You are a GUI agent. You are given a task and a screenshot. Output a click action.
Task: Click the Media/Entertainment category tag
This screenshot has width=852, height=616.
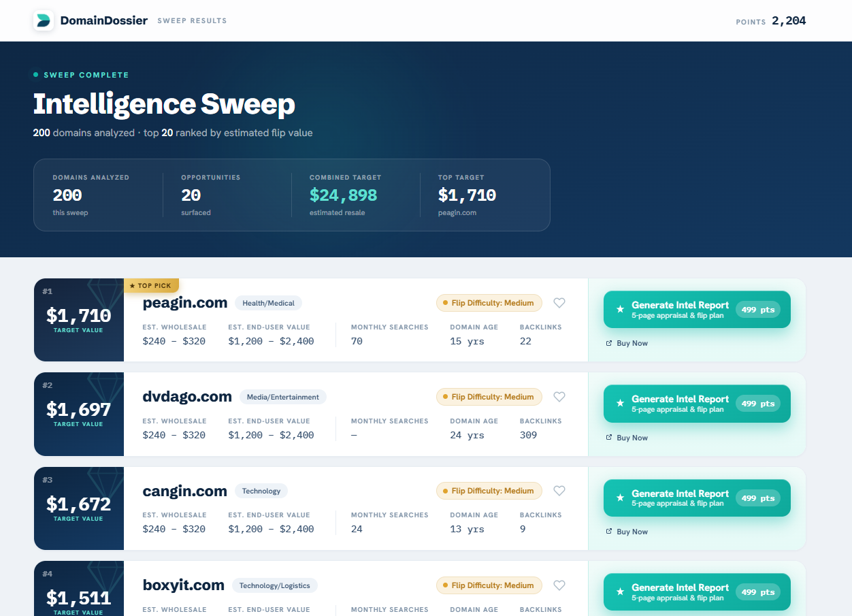[x=283, y=398]
